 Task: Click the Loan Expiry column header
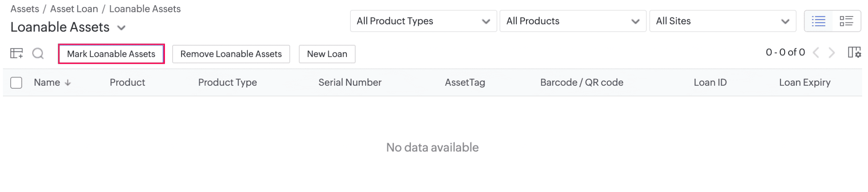[x=805, y=82]
